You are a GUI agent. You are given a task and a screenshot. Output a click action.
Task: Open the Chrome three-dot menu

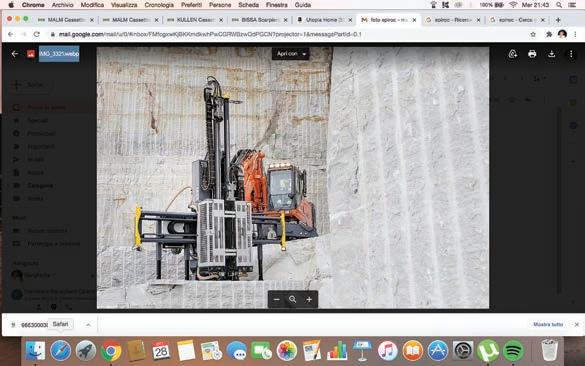575,34
